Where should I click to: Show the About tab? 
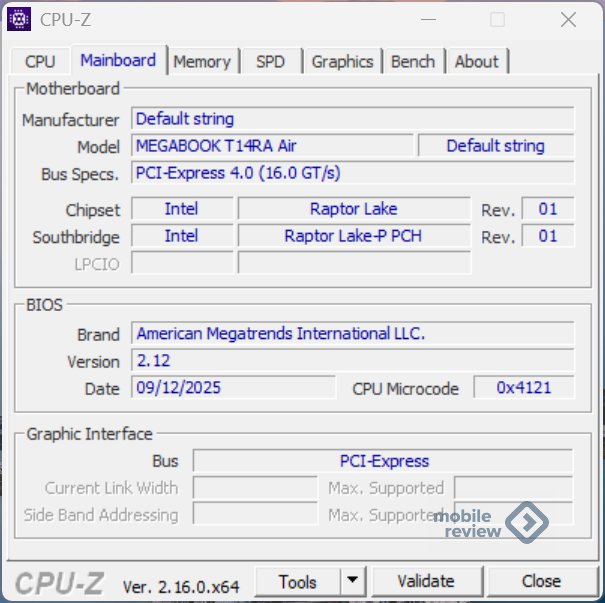(476, 62)
